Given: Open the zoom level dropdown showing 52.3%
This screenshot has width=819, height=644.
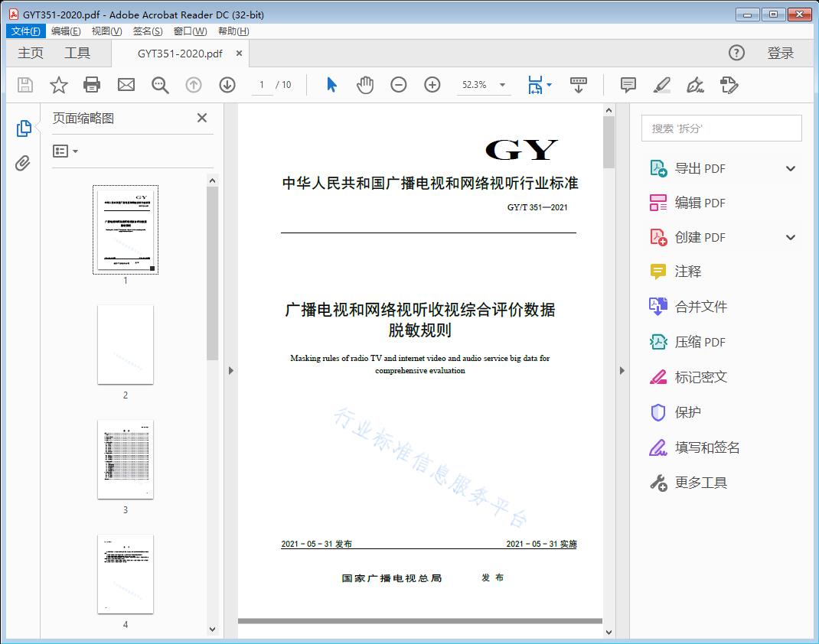Looking at the screenshot, I should 483,85.
